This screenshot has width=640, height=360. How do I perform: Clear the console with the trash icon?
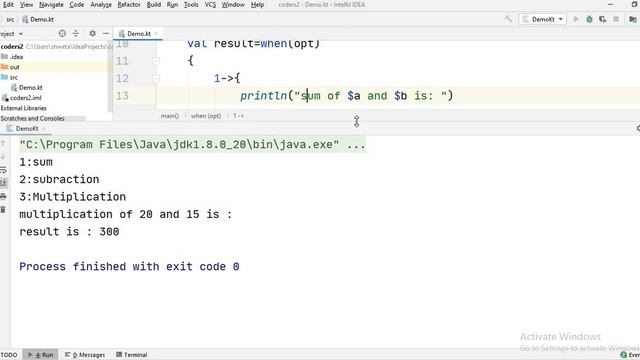[x=3, y=209]
